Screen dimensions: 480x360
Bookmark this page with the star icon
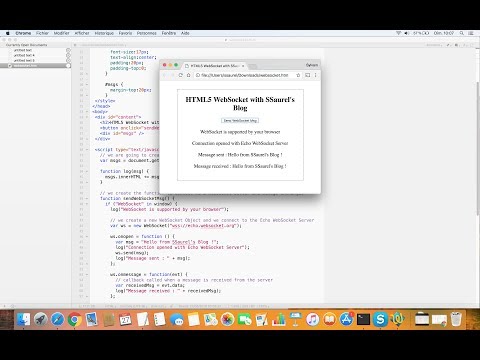point(298,75)
